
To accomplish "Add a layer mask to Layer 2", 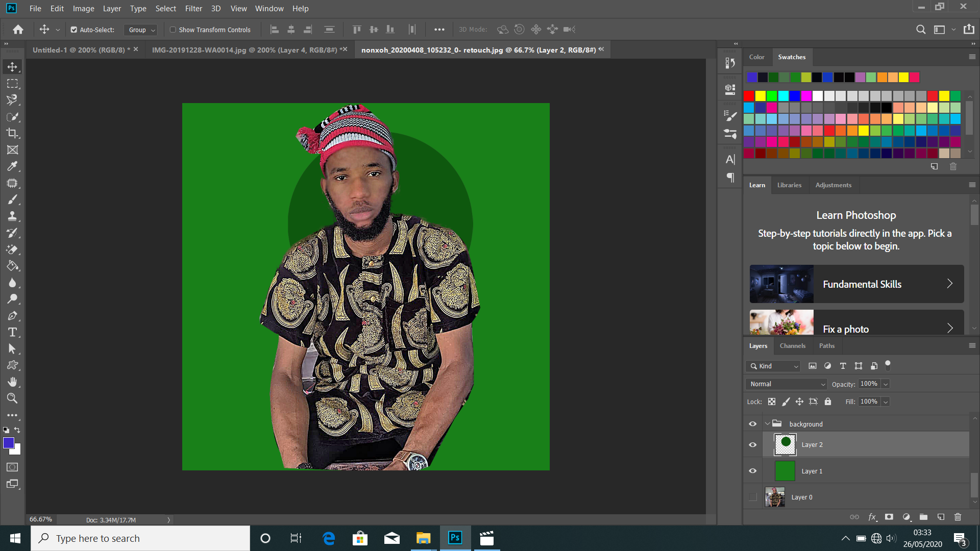I will (x=889, y=517).
